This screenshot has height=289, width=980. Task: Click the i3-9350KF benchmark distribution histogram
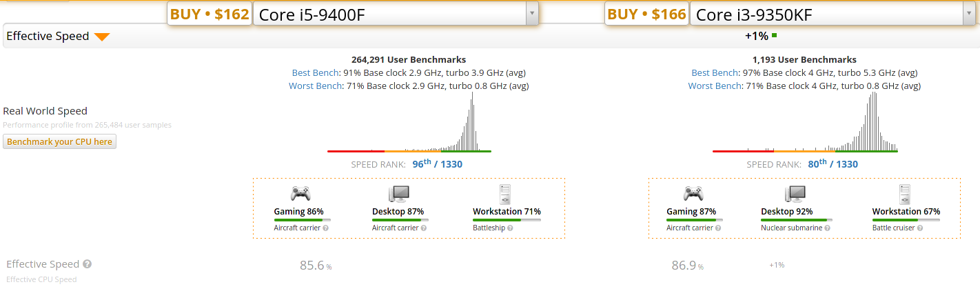(805, 122)
